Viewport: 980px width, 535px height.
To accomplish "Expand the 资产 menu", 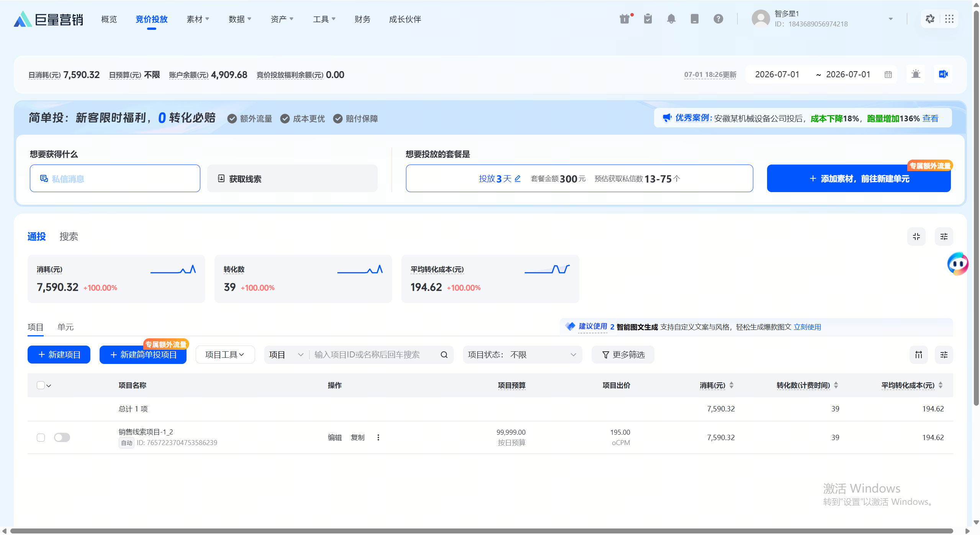I will 282,19.
